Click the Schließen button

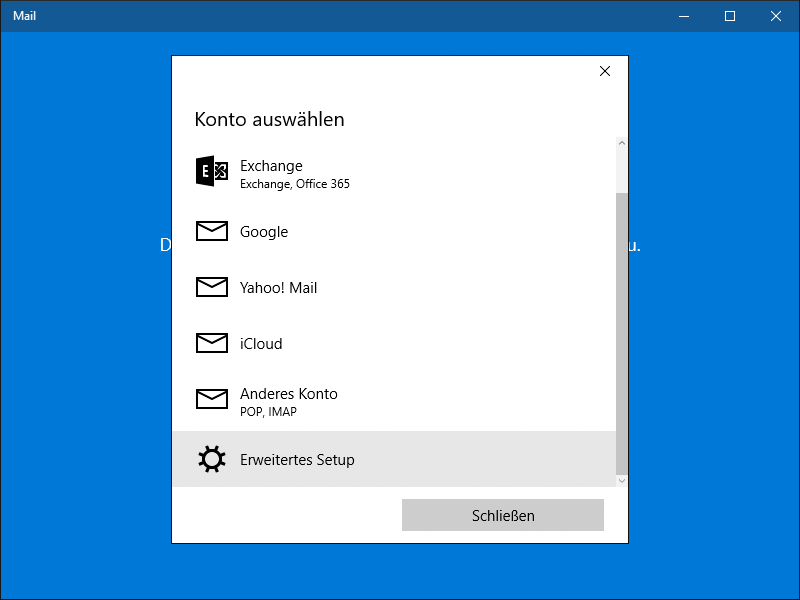(503, 515)
